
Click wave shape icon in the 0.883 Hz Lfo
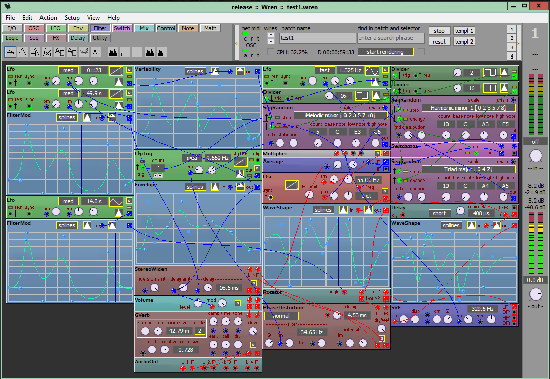[241, 161]
